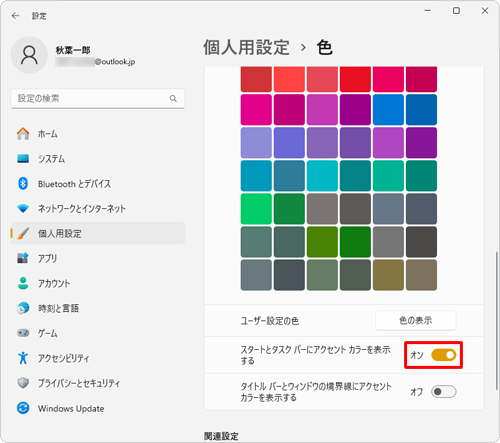Open ホーム in the sidebar
The width and height of the screenshot is (500, 443).
(98, 134)
